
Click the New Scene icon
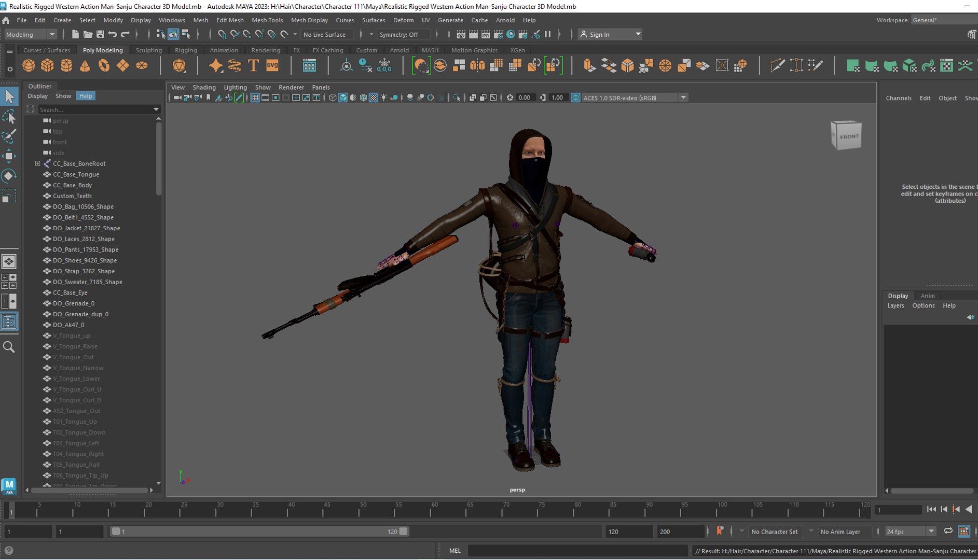pyautogui.click(x=75, y=34)
